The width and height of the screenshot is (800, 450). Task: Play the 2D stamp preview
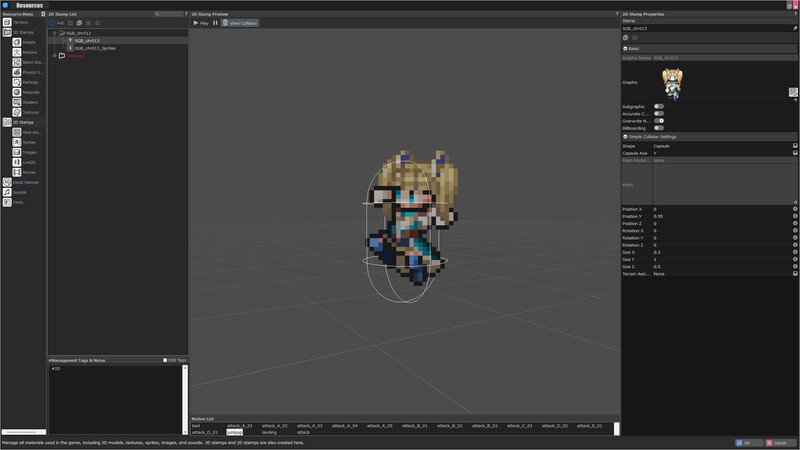point(201,23)
